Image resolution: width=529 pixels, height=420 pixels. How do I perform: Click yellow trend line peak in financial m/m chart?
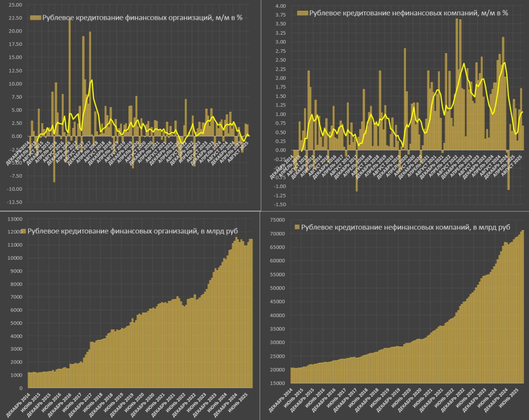(x=91, y=80)
